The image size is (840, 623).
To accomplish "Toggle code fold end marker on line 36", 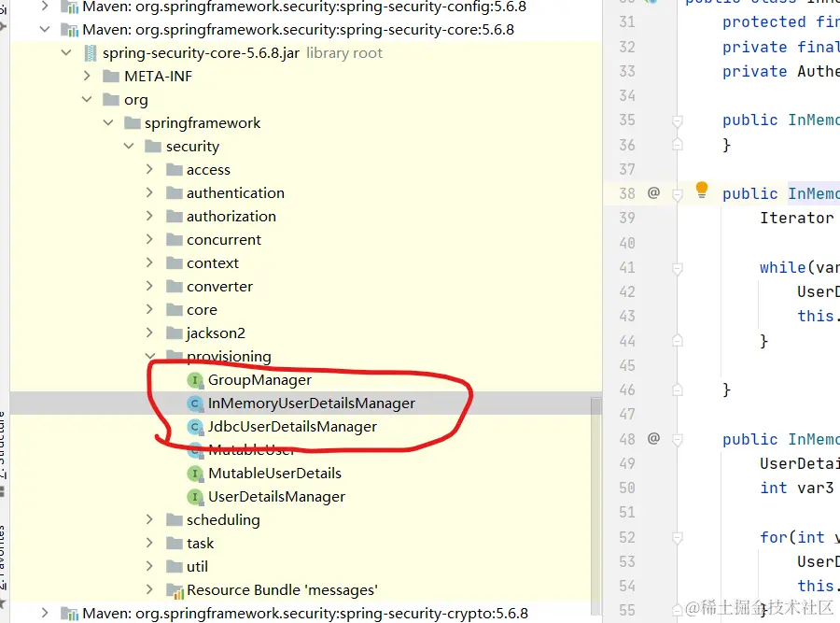I will pyautogui.click(x=678, y=144).
